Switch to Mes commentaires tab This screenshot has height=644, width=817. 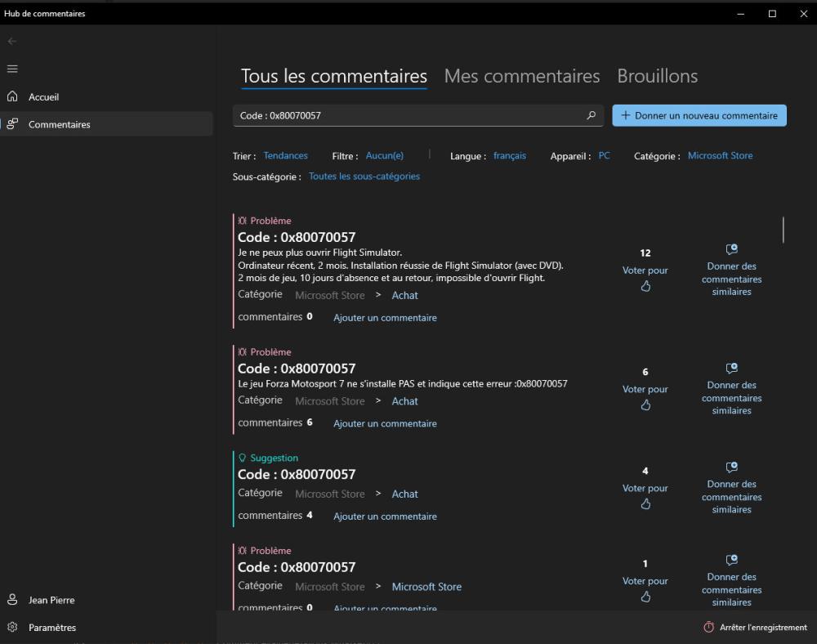pos(521,76)
